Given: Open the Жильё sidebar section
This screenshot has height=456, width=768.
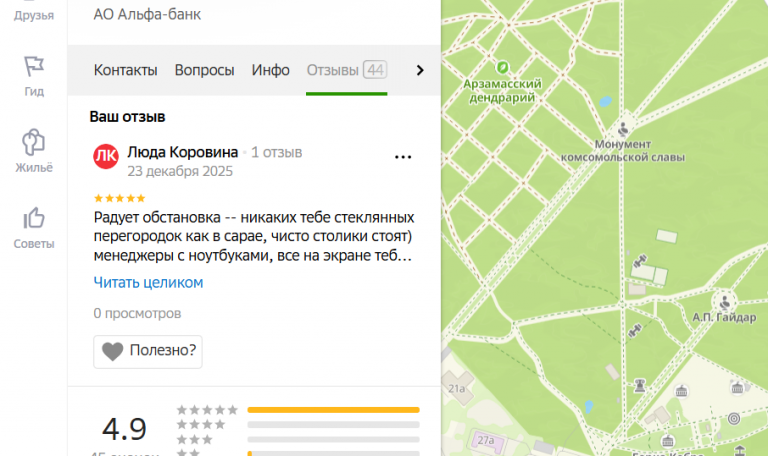Looking at the screenshot, I should pos(34,151).
